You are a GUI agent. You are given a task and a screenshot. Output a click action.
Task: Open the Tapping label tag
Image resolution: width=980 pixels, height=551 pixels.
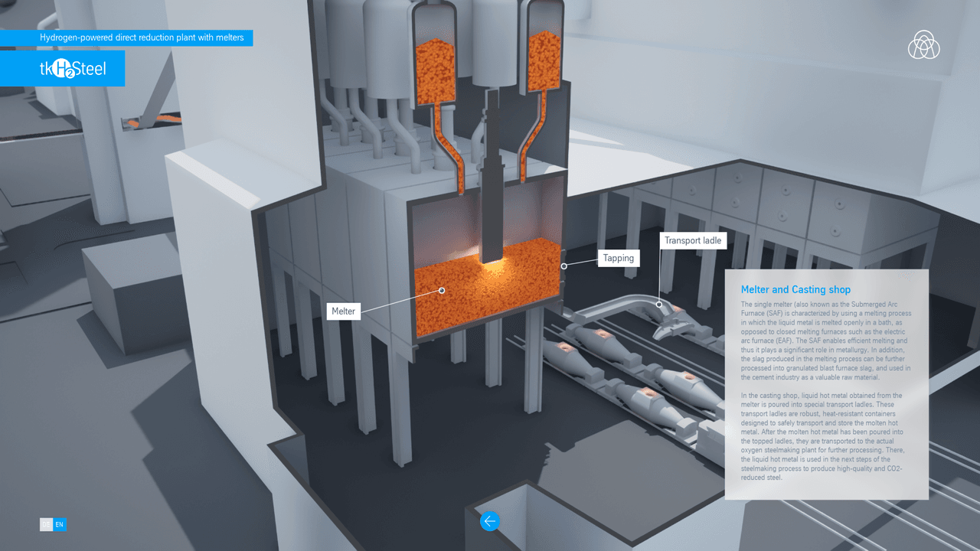click(618, 258)
